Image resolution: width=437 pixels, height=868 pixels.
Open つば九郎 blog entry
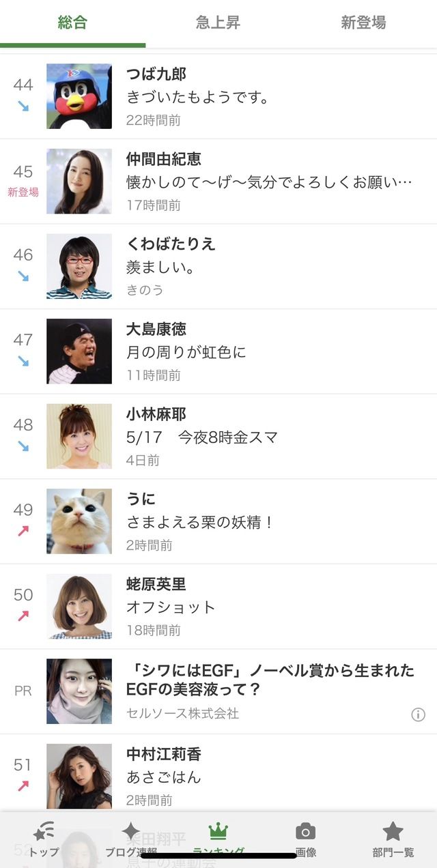(218, 96)
